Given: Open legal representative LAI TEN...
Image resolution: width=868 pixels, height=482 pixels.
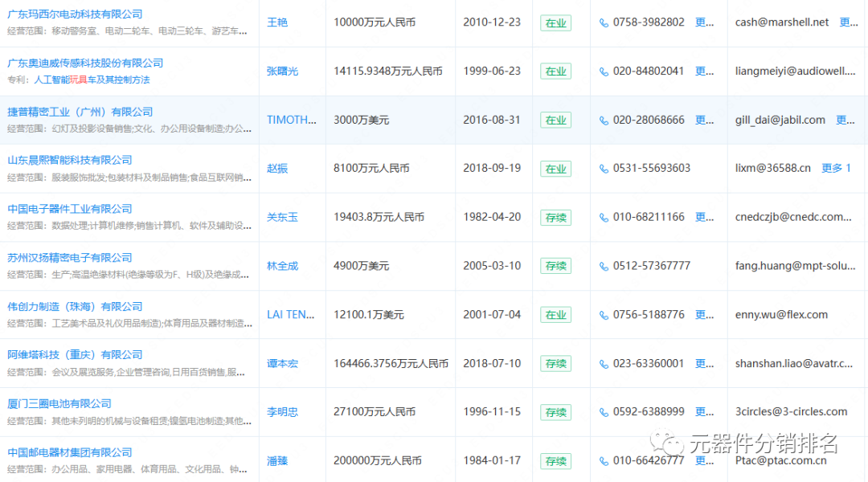Looking at the screenshot, I should click(x=291, y=314).
